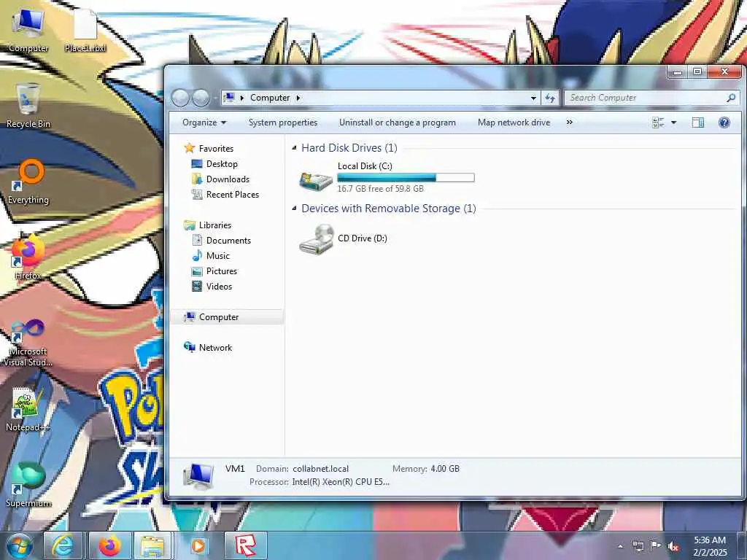The width and height of the screenshot is (747, 560).
Task: Open the Windows Explorer taskbar button
Action: 152,545
